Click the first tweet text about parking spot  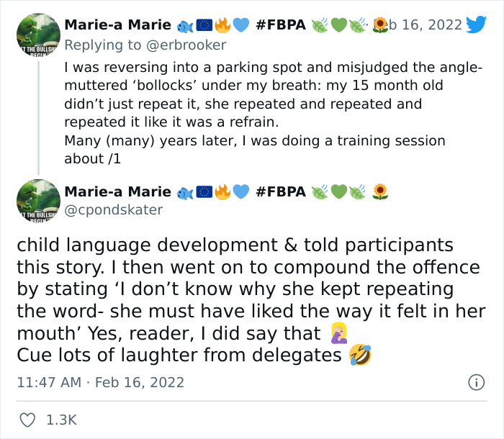click(x=273, y=113)
